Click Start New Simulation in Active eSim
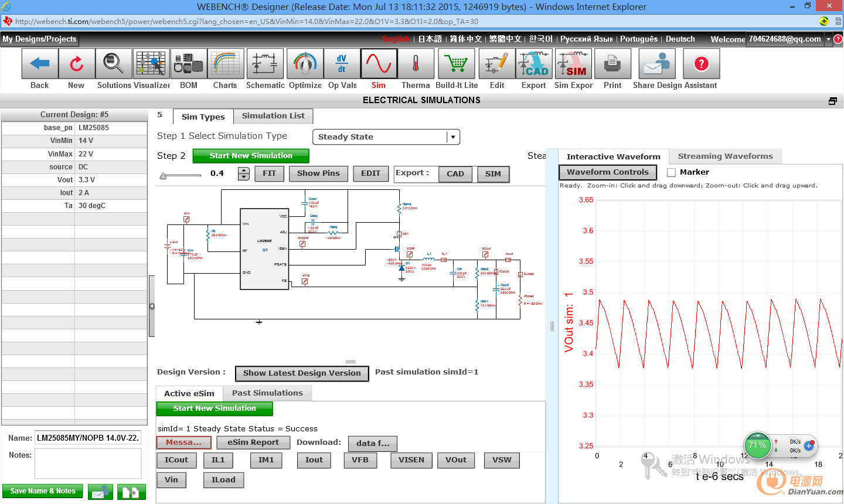 click(x=215, y=408)
